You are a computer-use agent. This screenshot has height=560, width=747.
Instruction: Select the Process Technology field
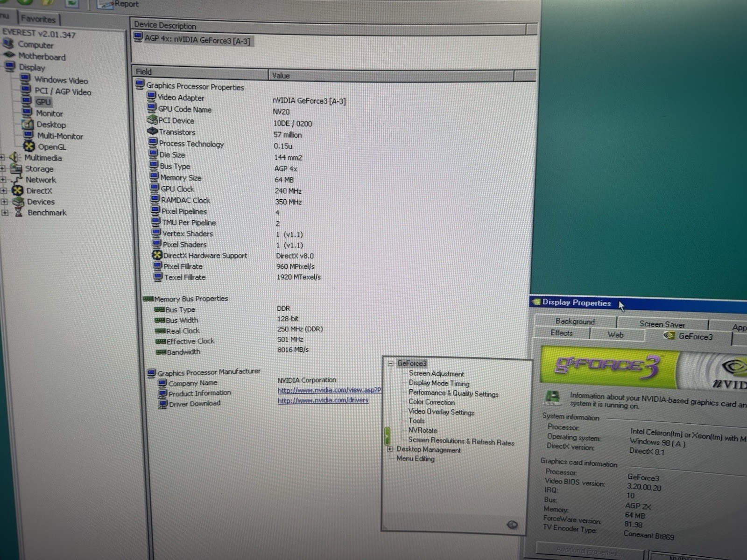pos(191,144)
